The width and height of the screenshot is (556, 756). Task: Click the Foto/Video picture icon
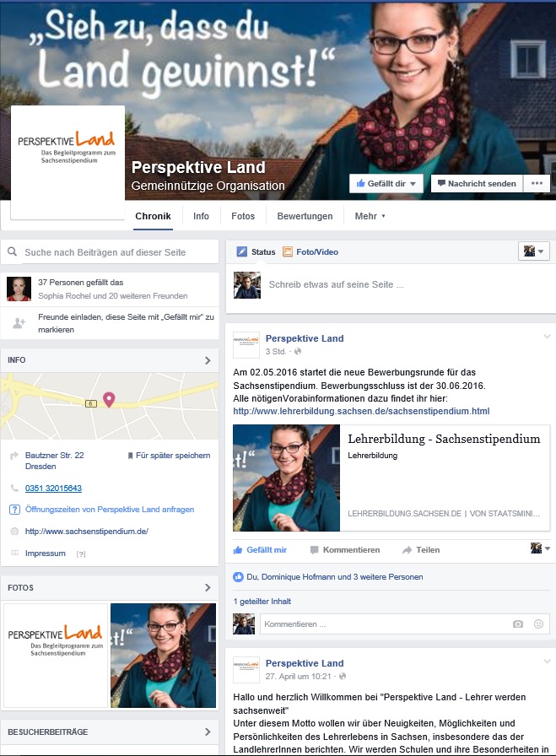click(288, 251)
